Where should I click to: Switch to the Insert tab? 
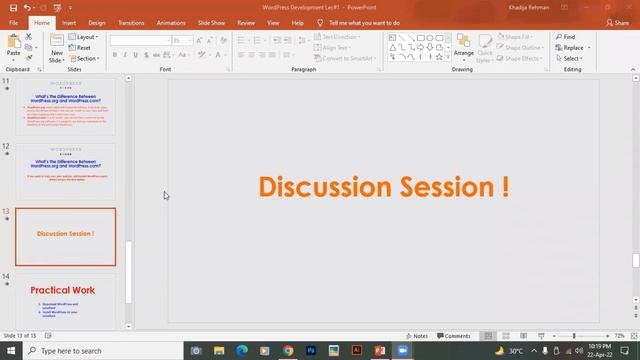tap(69, 23)
